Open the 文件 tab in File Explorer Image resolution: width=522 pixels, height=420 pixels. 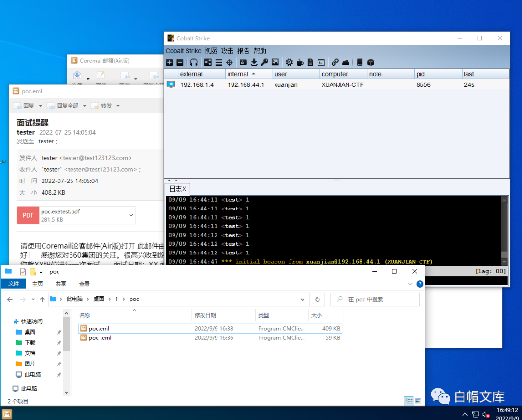pyautogui.click(x=14, y=284)
